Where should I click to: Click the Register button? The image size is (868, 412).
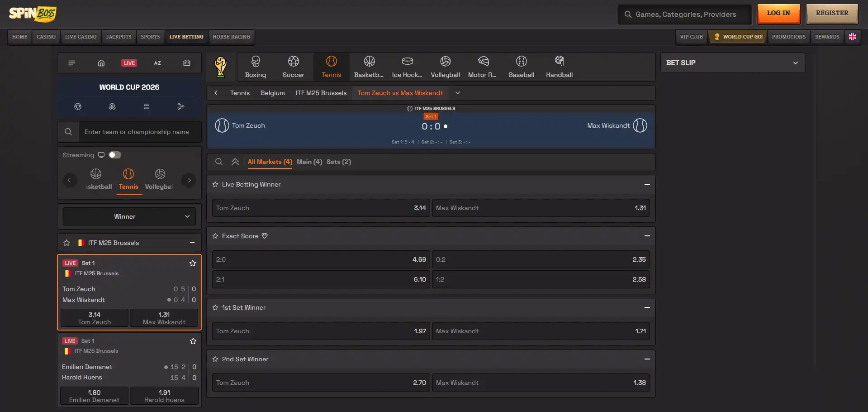832,14
